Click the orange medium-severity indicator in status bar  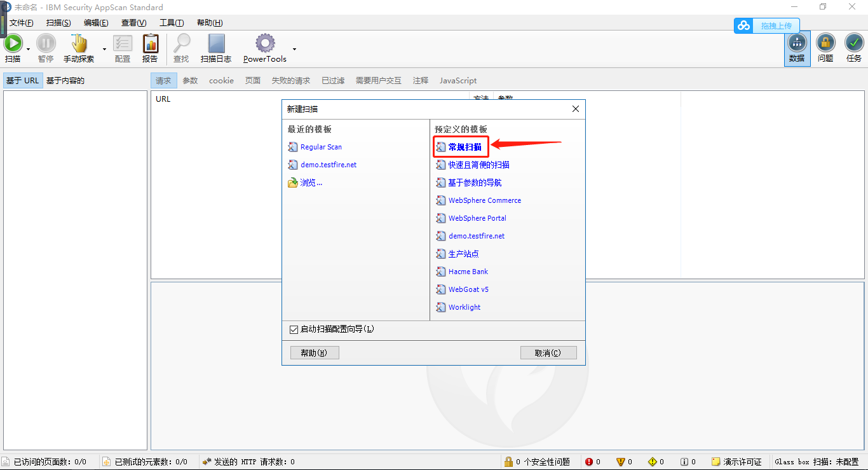click(x=621, y=462)
